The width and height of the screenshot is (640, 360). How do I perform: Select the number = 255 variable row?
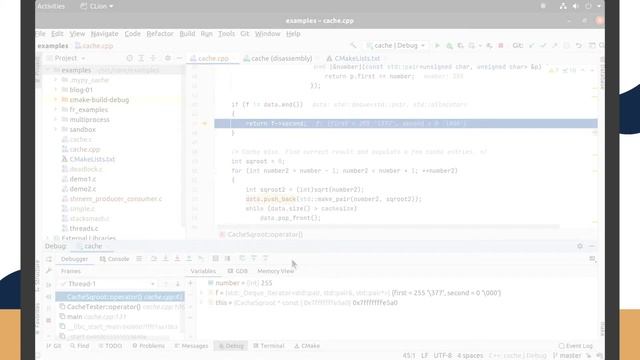point(240,283)
